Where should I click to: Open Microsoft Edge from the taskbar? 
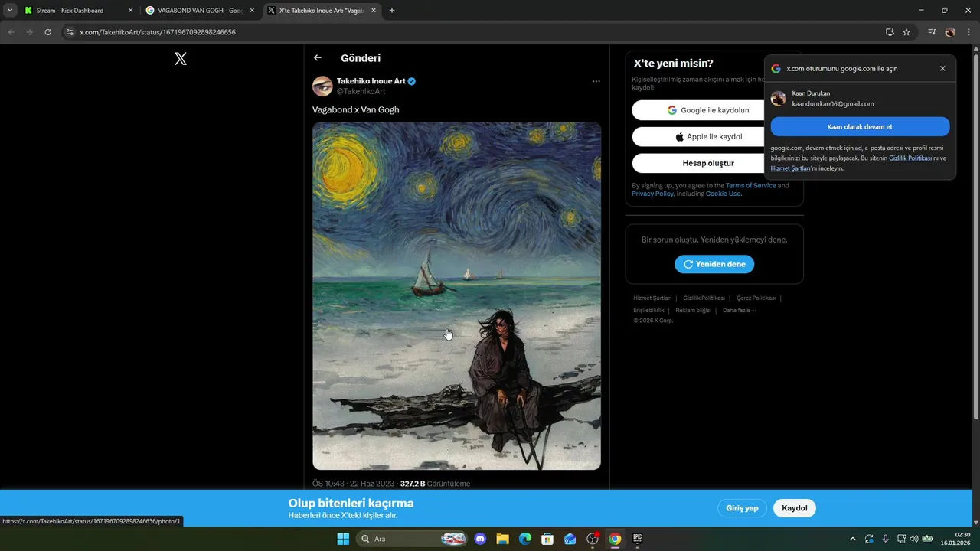click(525, 539)
